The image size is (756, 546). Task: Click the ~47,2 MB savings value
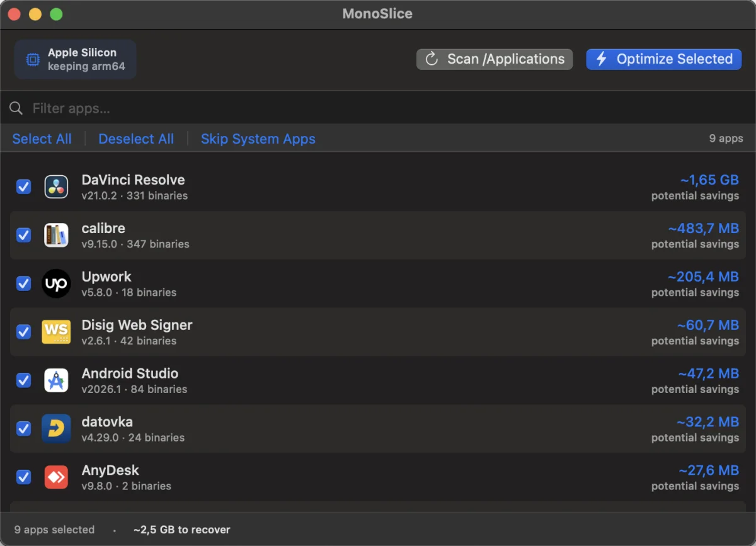click(x=709, y=374)
